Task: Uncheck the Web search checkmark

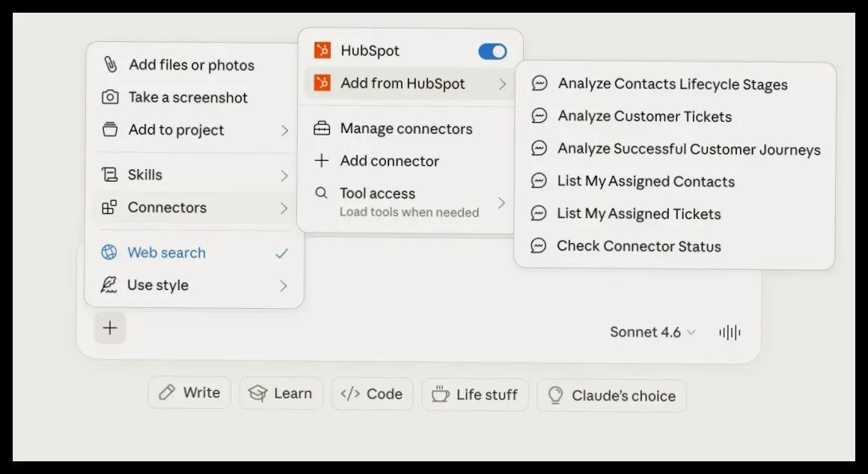Action: tap(282, 253)
